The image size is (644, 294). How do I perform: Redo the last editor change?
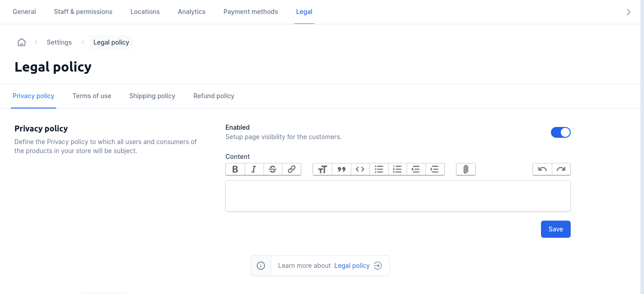click(x=561, y=169)
